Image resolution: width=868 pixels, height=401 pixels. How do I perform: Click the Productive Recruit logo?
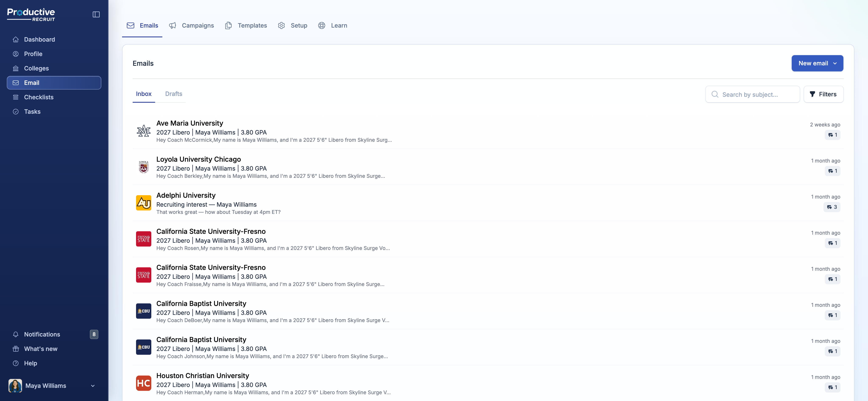(31, 14)
